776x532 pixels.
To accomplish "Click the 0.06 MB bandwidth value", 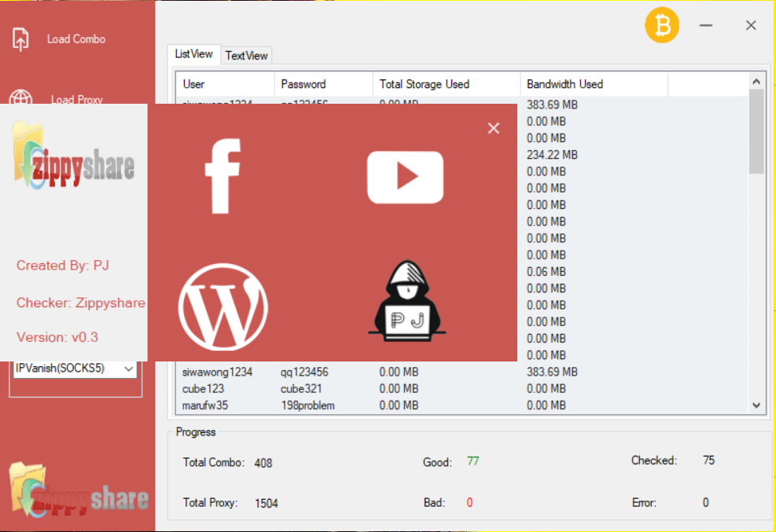I will click(x=546, y=271).
